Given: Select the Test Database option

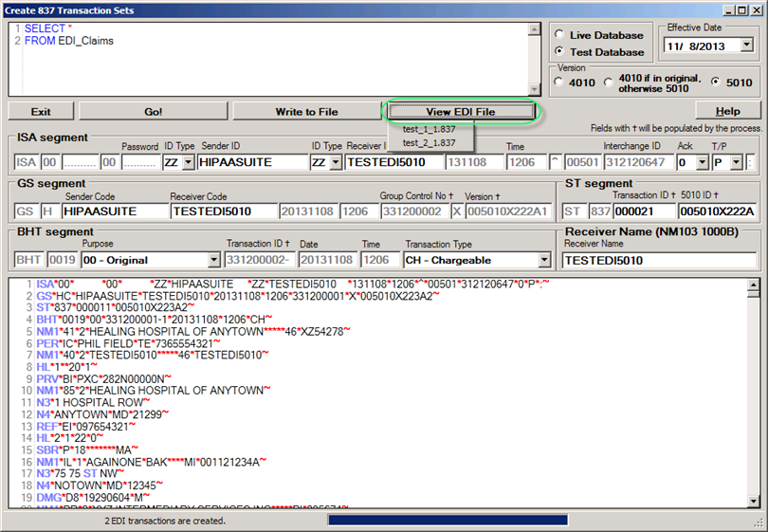Looking at the screenshot, I should [x=559, y=51].
